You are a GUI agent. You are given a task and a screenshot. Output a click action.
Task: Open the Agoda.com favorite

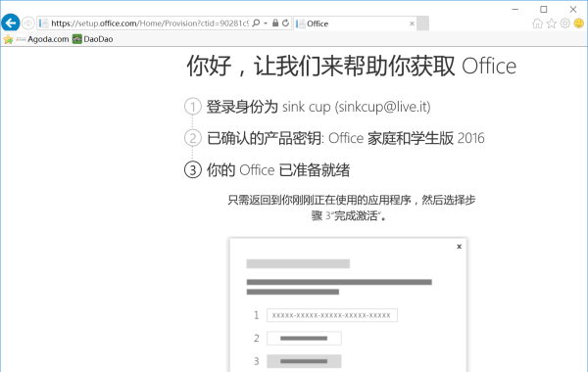pos(43,39)
